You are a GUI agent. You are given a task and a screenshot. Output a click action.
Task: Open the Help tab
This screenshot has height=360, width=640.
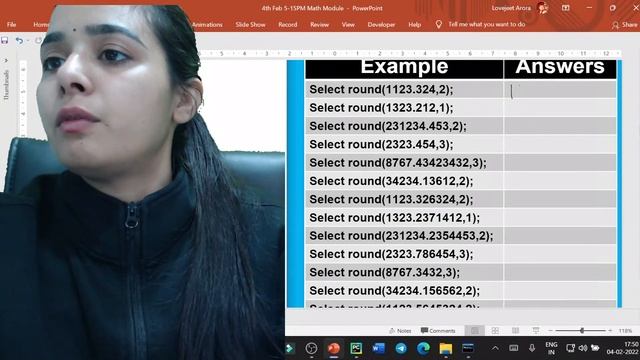[x=414, y=24]
